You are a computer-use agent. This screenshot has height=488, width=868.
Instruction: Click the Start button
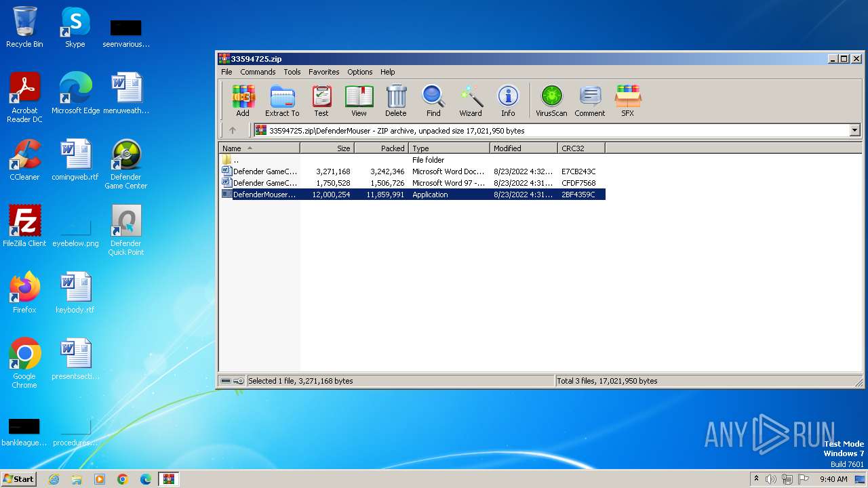[x=19, y=479]
